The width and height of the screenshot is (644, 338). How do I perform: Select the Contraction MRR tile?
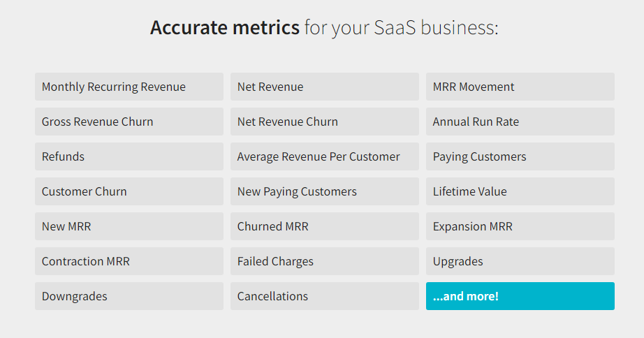click(129, 261)
